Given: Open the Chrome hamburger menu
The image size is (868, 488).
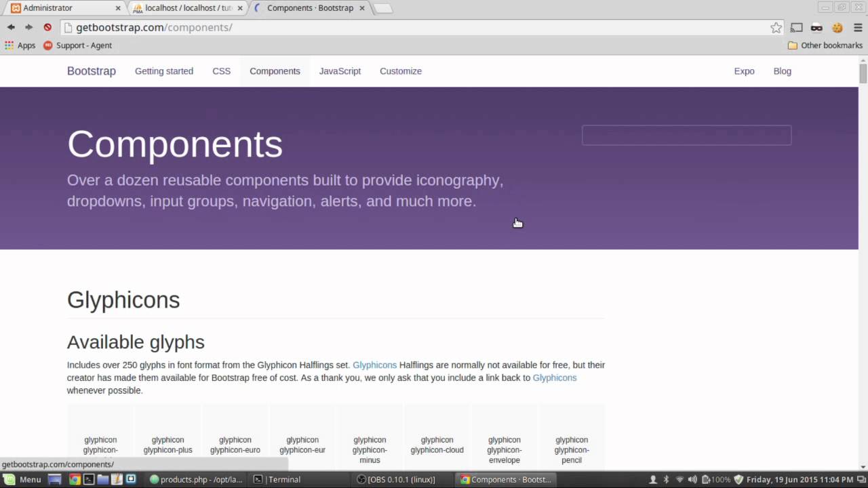Looking at the screenshot, I should coord(857,28).
